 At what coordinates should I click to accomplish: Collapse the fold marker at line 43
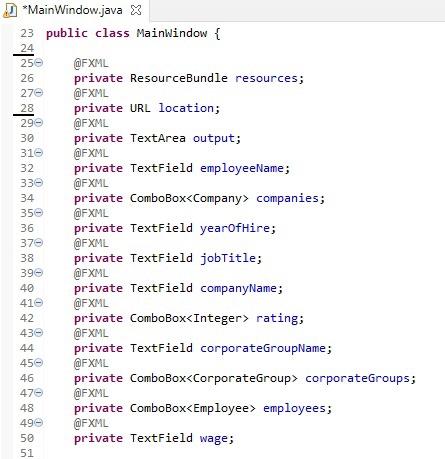39,333
